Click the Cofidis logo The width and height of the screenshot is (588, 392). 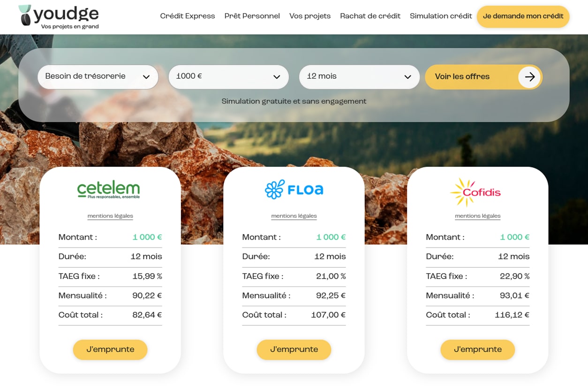(x=475, y=192)
